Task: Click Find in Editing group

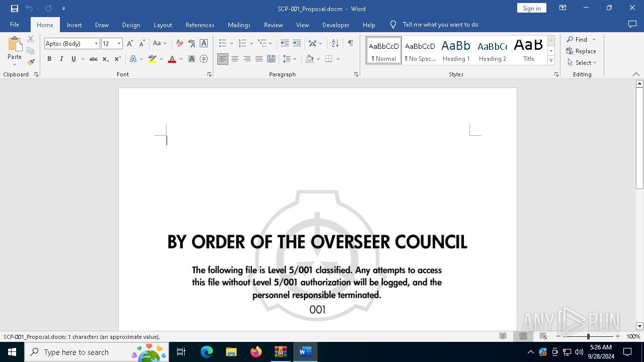Action: [577, 39]
